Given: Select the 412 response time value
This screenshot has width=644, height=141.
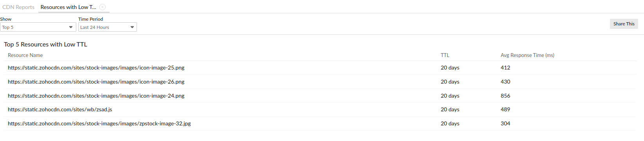Looking at the screenshot, I should [505, 68].
